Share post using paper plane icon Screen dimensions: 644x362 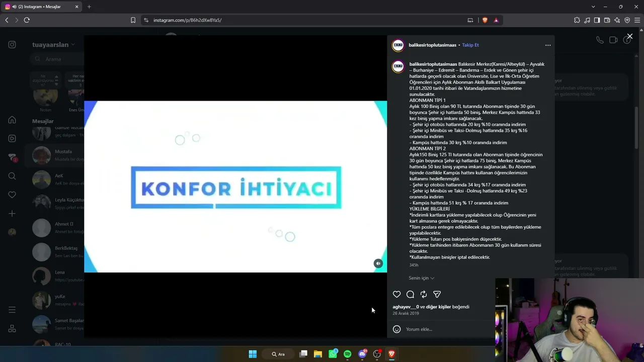point(437,294)
